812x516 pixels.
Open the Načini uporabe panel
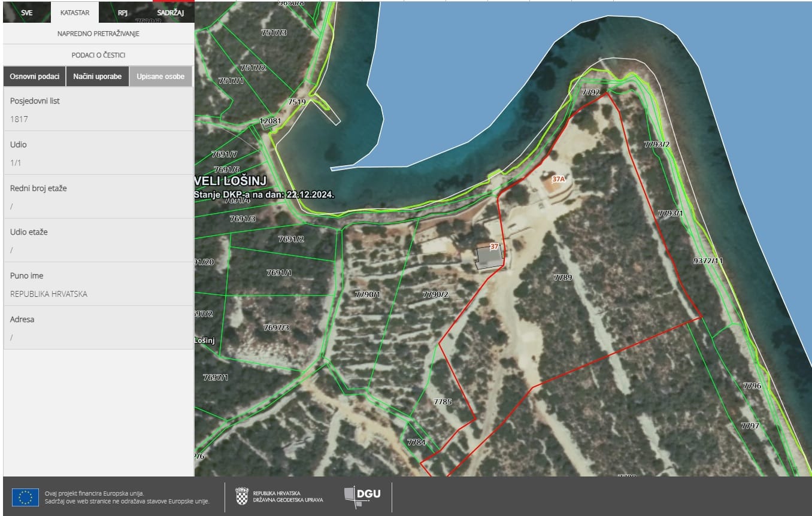pyautogui.click(x=97, y=77)
